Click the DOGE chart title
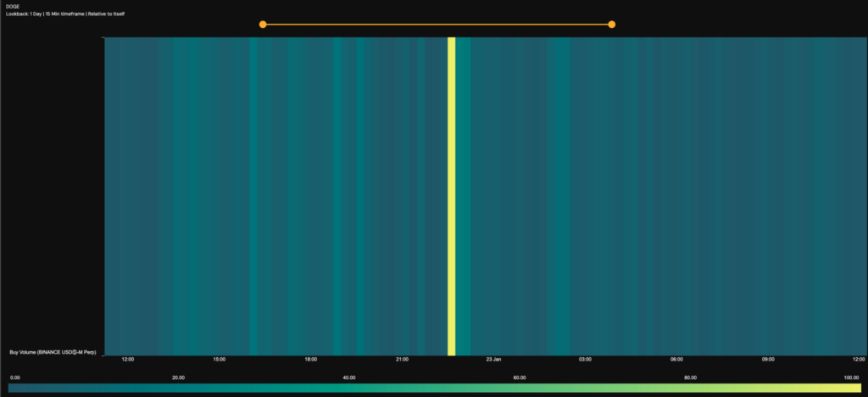The image size is (868, 397). [x=13, y=7]
